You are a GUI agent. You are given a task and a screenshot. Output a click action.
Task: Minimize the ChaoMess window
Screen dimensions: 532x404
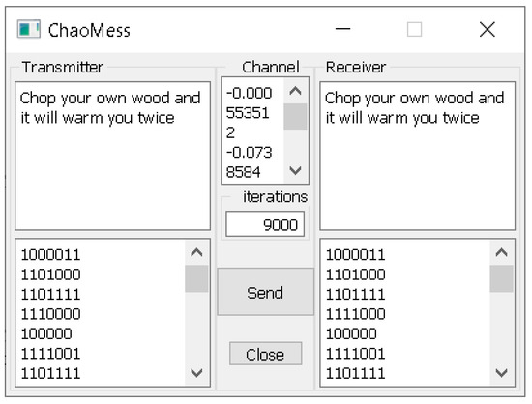click(x=342, y=30)
